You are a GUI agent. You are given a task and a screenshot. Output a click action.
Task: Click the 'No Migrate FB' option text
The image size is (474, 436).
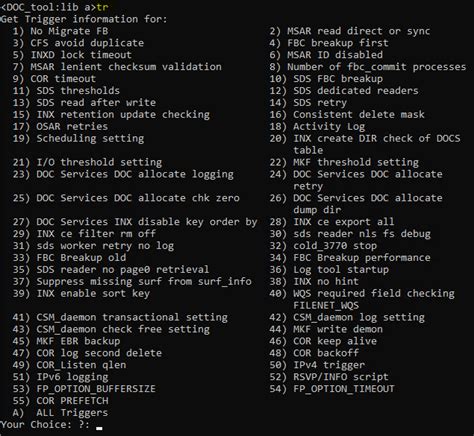pos(69,31)
